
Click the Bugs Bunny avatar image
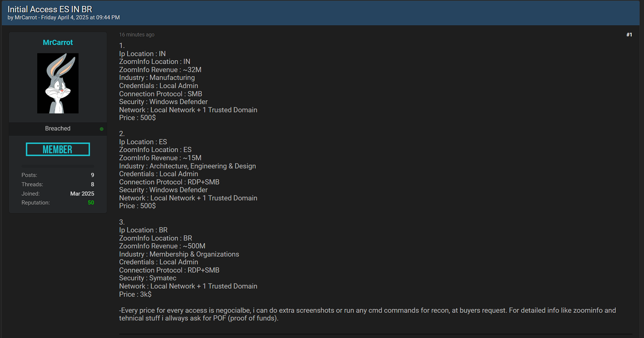pos(58,83)
